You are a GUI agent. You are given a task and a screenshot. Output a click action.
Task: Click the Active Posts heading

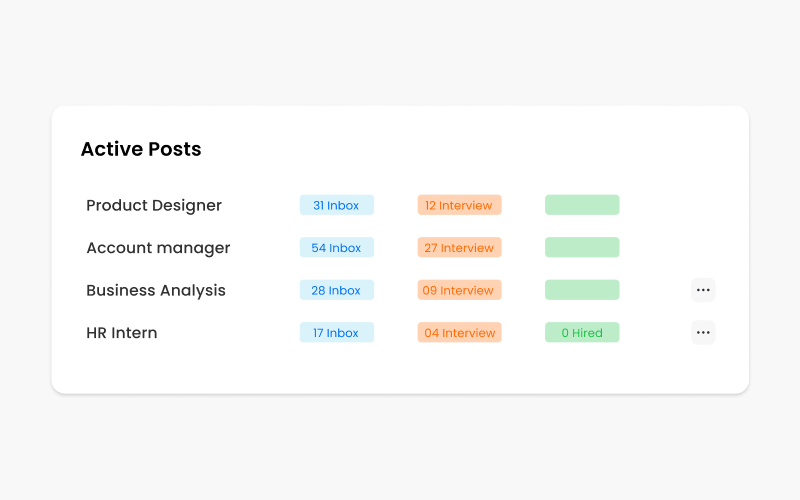[141, 149]
